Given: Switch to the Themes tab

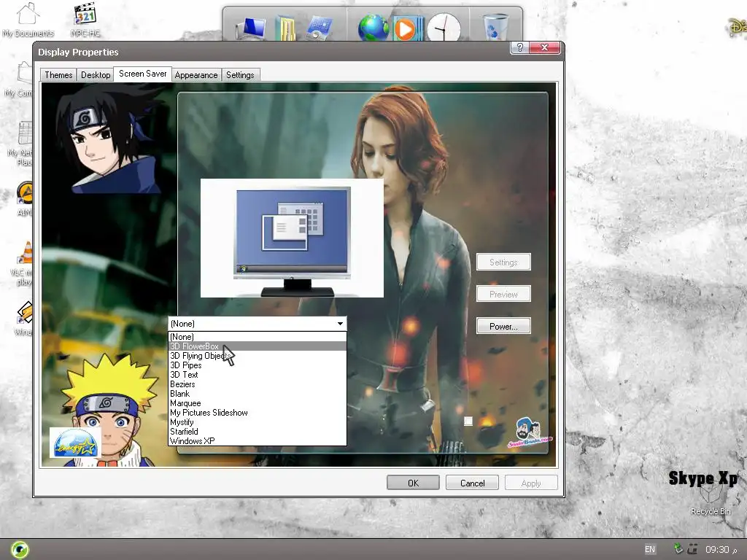Looking at the screenshot, I should pos(58,75).
